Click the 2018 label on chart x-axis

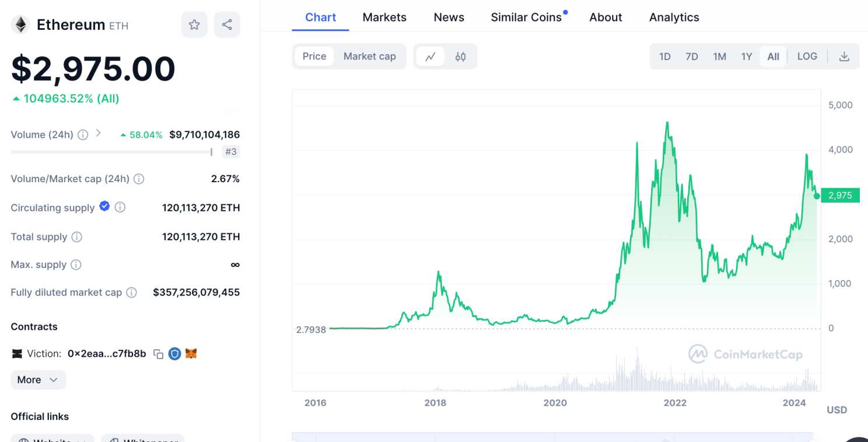[435, 403]
